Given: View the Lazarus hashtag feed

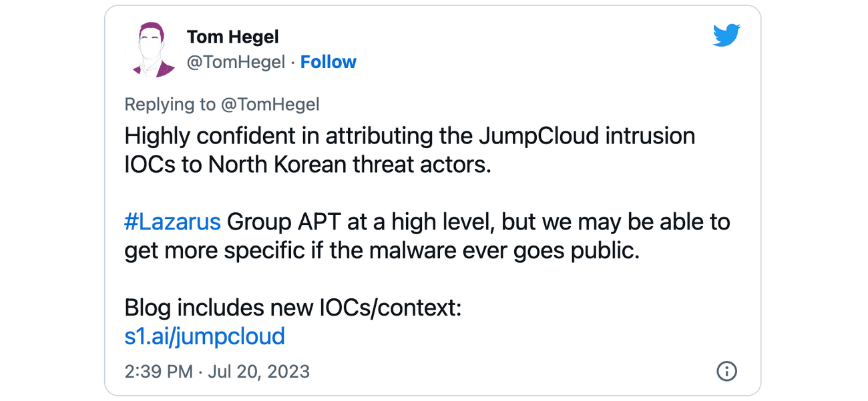Looking at the screenshot, I should tap(173, 222).
